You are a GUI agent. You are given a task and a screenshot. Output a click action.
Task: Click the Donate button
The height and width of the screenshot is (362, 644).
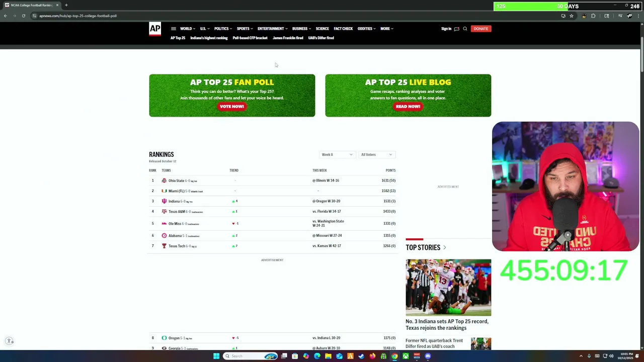(480, 29)
